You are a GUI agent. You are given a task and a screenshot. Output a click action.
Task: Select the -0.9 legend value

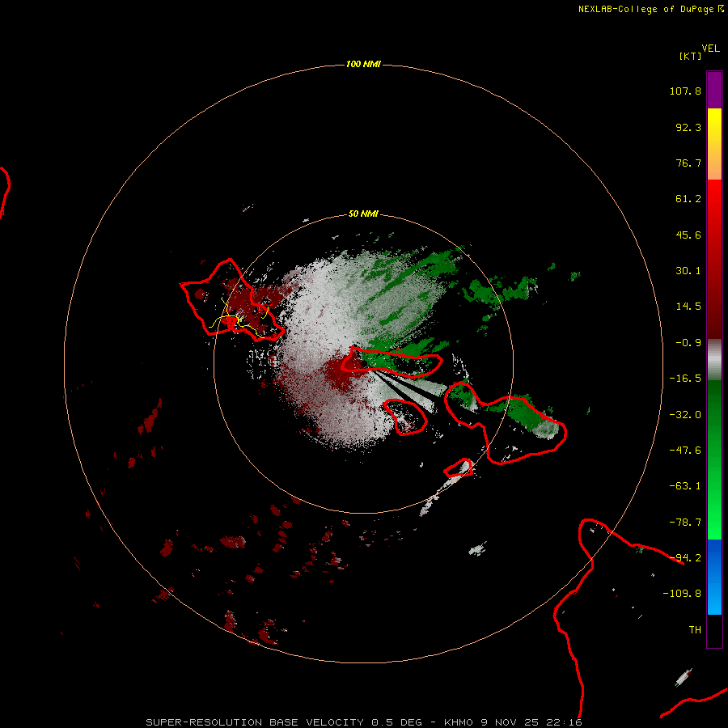pos(688,343)
